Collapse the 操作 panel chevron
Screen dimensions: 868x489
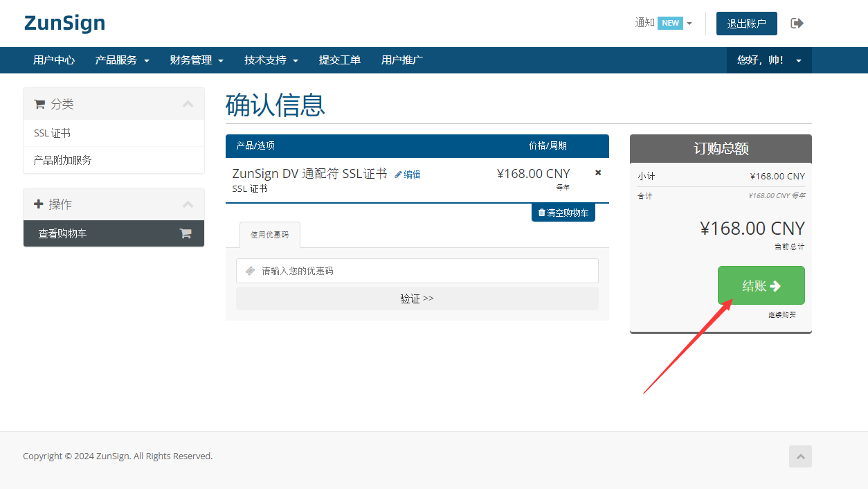[188, 204]
